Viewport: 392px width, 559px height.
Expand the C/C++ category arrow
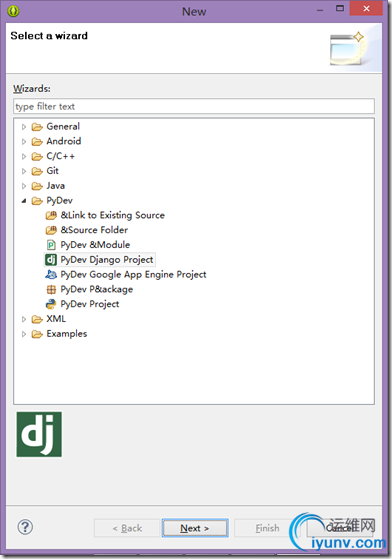click(x=24, y=156)
